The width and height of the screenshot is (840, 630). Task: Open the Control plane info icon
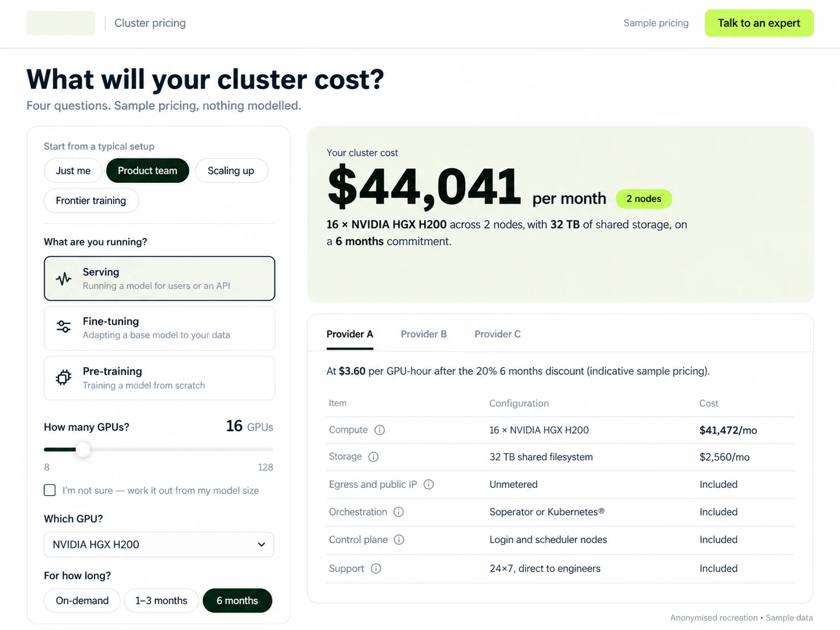399,540
